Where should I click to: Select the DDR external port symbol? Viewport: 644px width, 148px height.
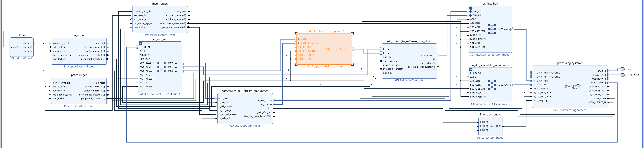coord(623,69)
